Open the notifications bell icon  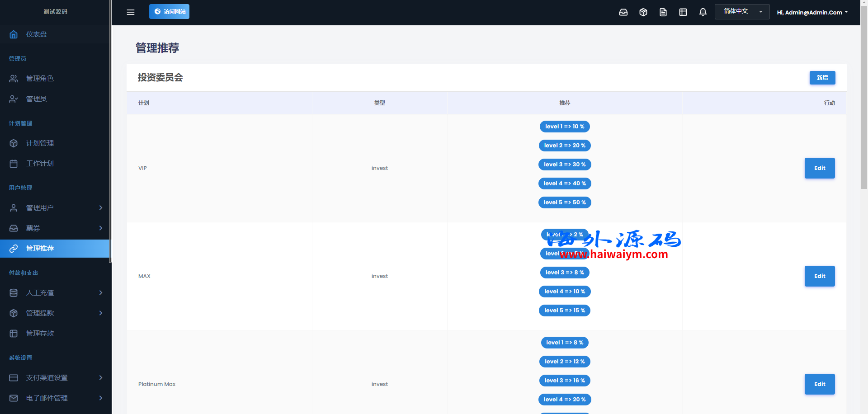point(703,12)
